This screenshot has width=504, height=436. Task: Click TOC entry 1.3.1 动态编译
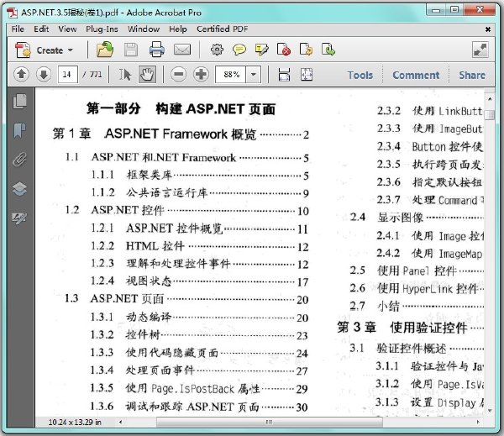pos(199,318)
